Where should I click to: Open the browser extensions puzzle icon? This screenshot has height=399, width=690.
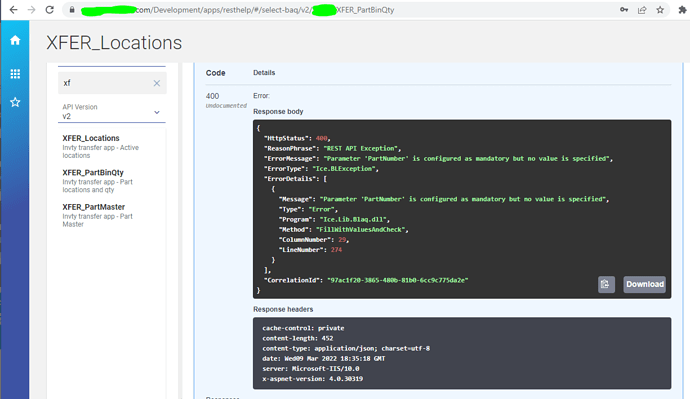[x=682, y=10]
